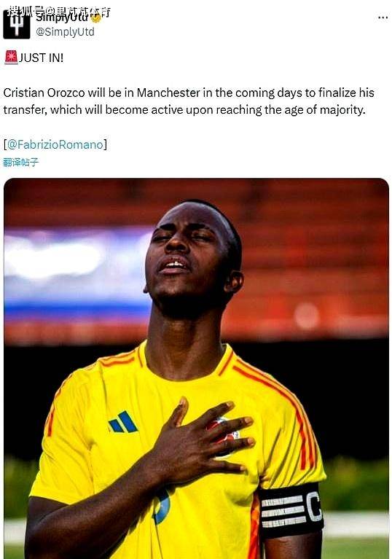Image resolution: width=392 pixels, height=559 pixels.
Task: Click the Sohu watermark text at top
Action: click(x=59, y=12)
